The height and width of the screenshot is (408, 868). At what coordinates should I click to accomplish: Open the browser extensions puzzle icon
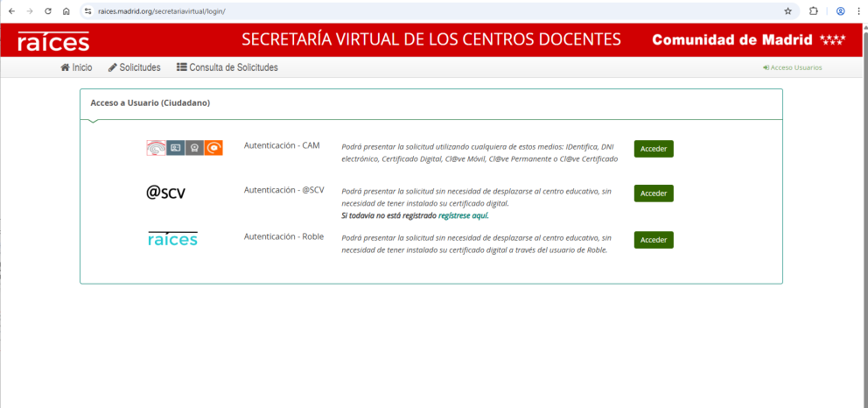click(814, 11)
